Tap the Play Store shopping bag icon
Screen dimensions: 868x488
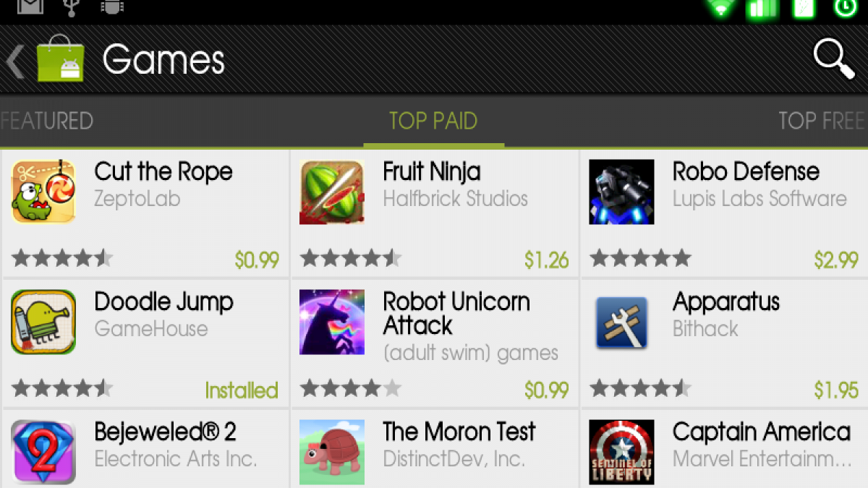60,58
